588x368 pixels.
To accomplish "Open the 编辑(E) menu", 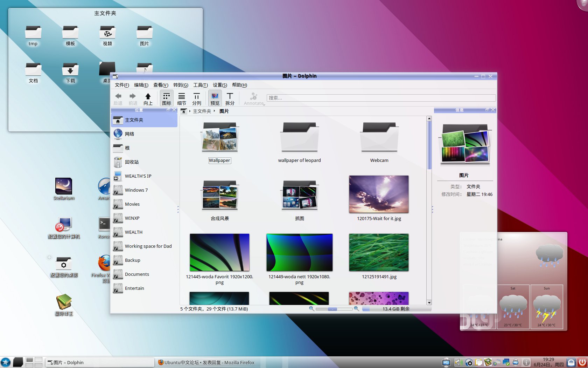I will click(x=141, y=85).
